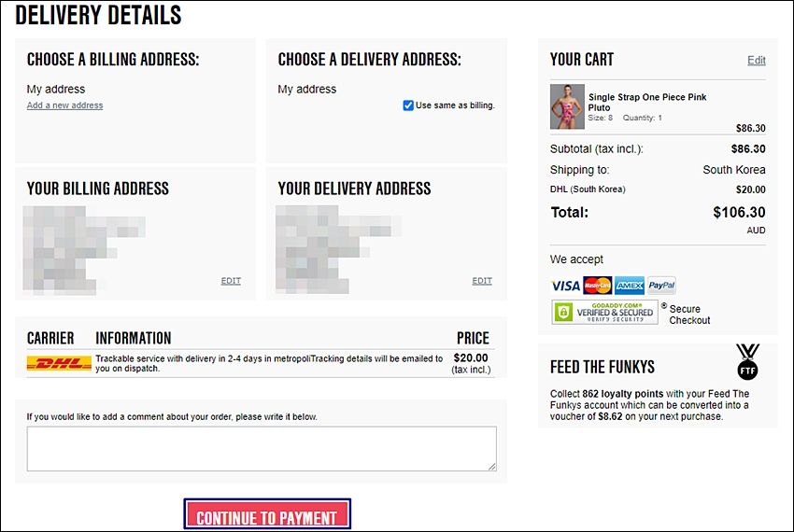This screenshot has width=794, height=532.
Task: Click the MasterCard payment icon
Action: click(598, 286)
